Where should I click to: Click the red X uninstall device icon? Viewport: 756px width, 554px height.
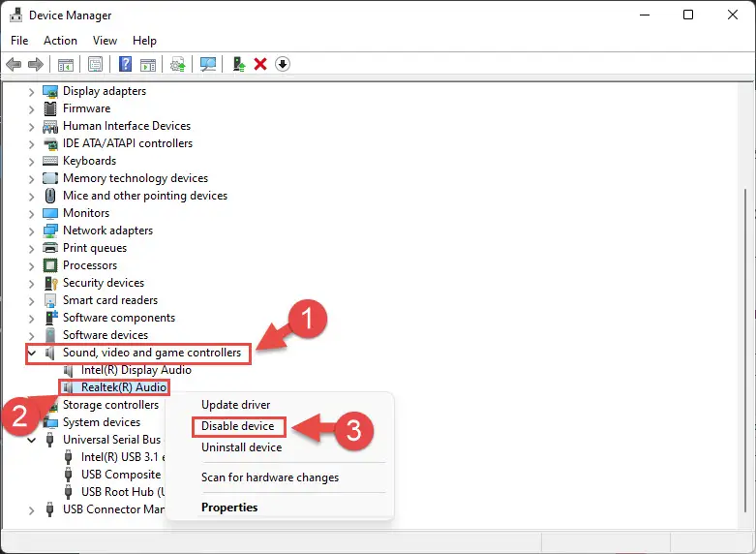coord(260,64)
